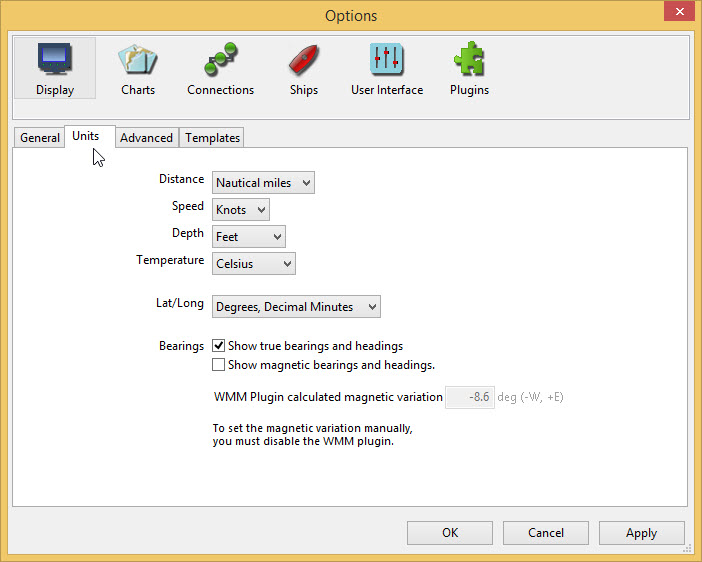Click the magnetic variation value field

[x=469, y=397]
